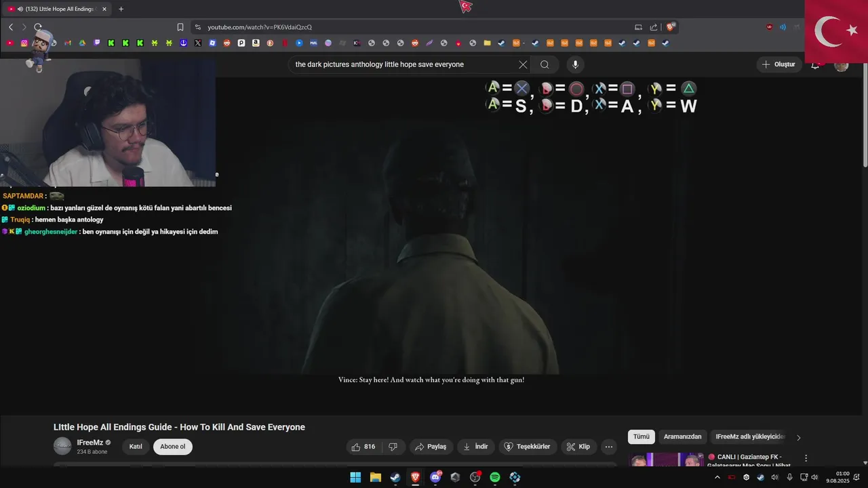Open Spotify from the taskbar
868x488 pixels.
495,477
